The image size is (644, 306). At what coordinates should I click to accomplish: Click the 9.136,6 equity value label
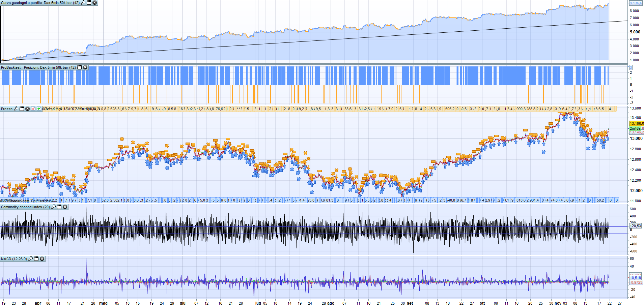636,3
